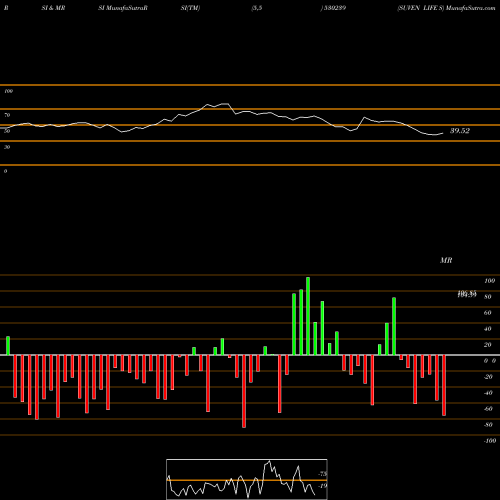Open the mini overview thumbnail chart
The image size is (500, 500).
coord(247,479)
